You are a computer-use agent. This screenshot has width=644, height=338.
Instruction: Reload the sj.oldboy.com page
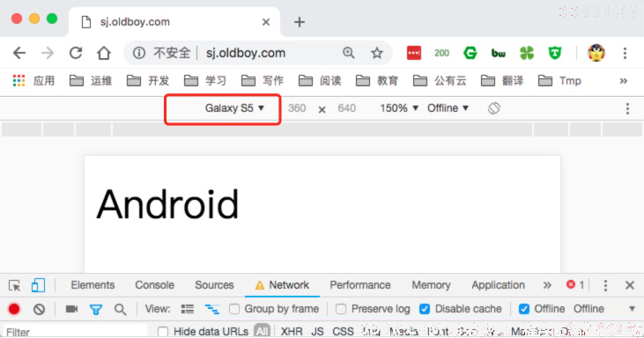point(76,53)
